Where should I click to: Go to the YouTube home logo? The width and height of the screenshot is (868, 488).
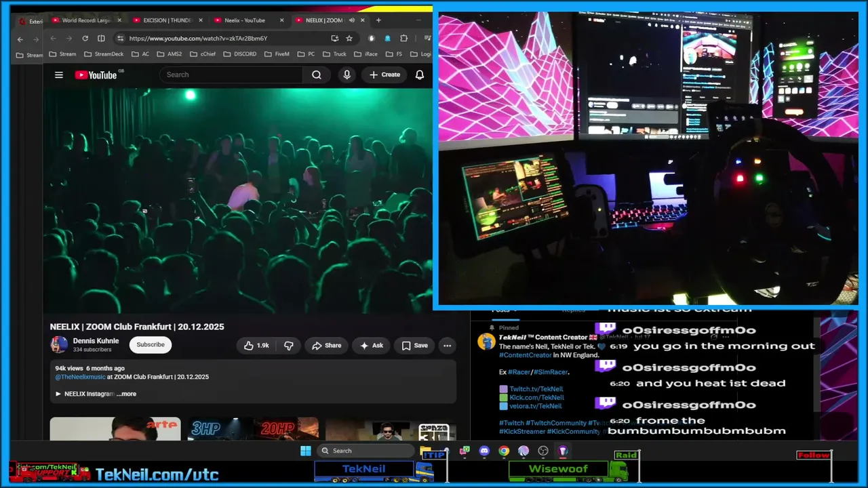point(96,75)
